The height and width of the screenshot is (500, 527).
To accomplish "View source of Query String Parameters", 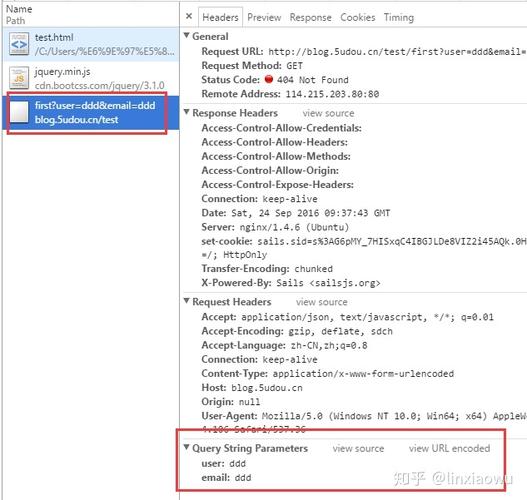I will tap(358, 449).
